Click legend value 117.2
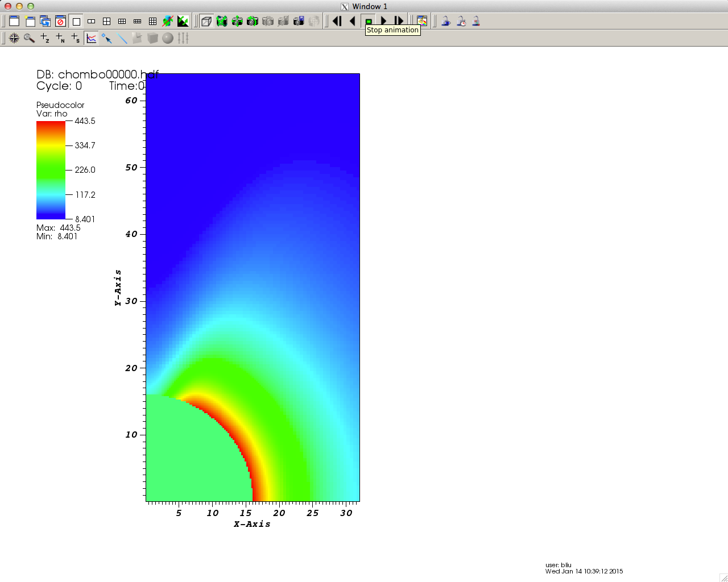The width and height of the screenshot is (728, 582). [85, 195]
